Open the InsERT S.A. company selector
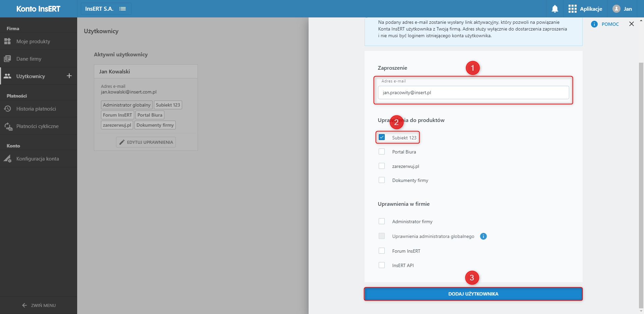The width and height of the screenshot is (644, 314). pyautogui.click(x=106, y=9)
